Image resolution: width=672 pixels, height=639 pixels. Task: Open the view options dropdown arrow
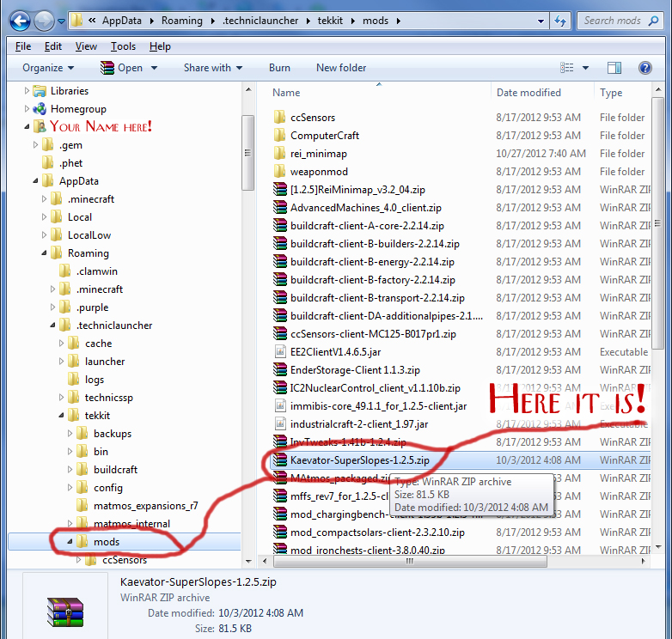(x=585, y=68)
